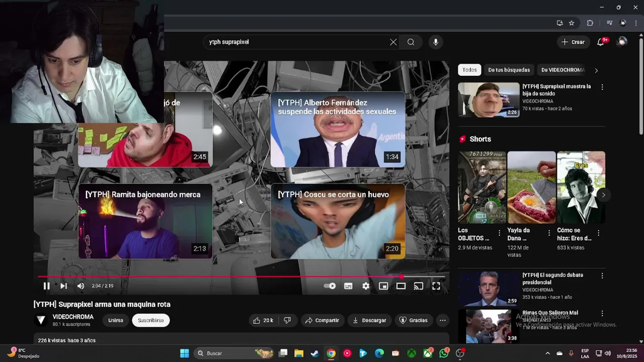
Task: Cast video to a device
Action: coord(419,286)
